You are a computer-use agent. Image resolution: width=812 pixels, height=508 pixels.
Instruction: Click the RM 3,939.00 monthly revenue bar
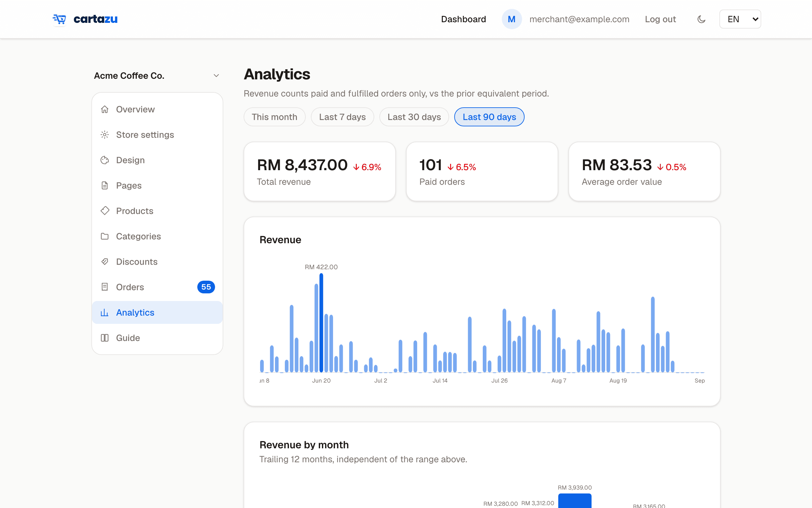pos(575,501)
